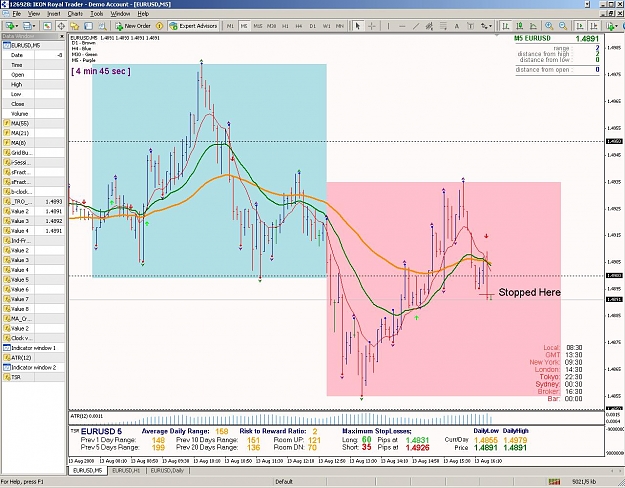Zoom out of the chart
This screenshot has height=488, width=625.
(x=563, y=26)
